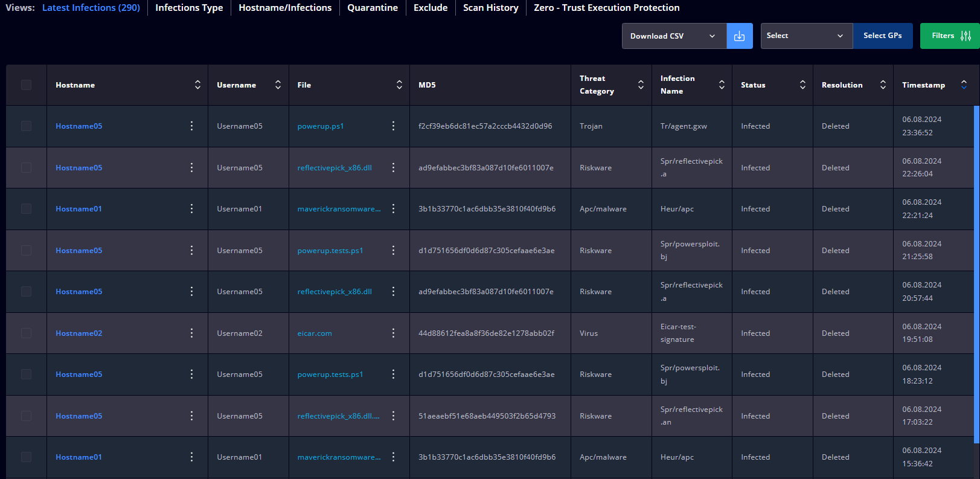
Task: Open file options menu for eicar.com
Action: pos(393,333)
